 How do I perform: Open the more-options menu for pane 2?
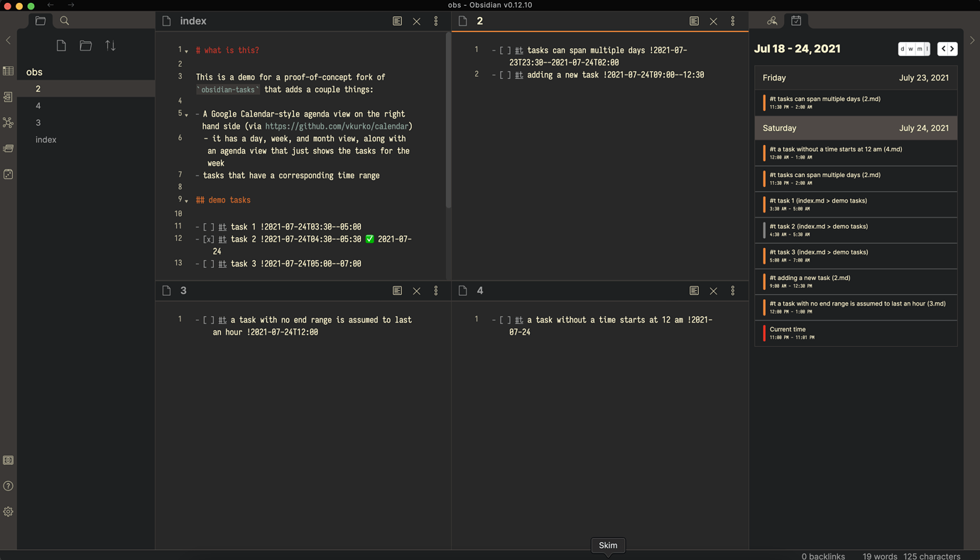[732, 21]
